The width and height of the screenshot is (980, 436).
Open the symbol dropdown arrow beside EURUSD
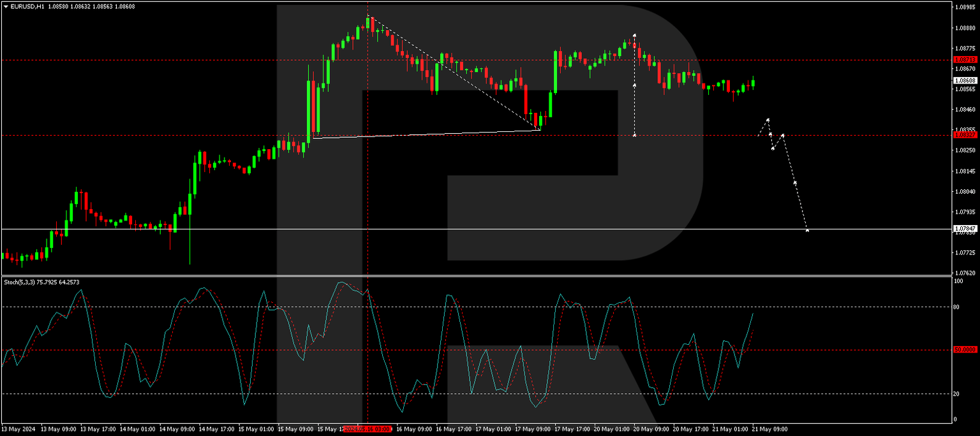pyautogui.click(x=6, y=5)
